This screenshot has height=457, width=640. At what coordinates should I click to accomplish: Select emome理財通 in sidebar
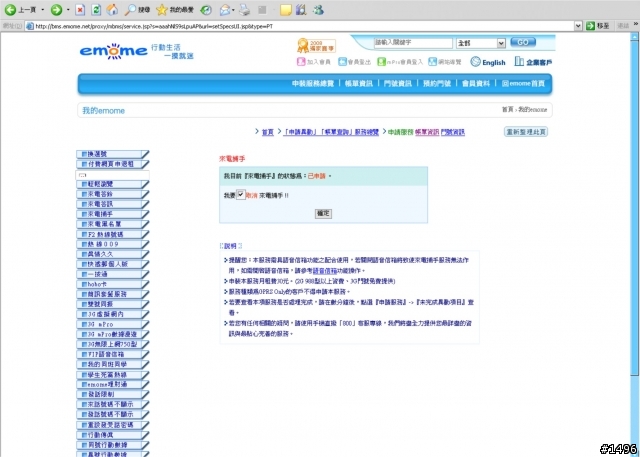(113, 384)
